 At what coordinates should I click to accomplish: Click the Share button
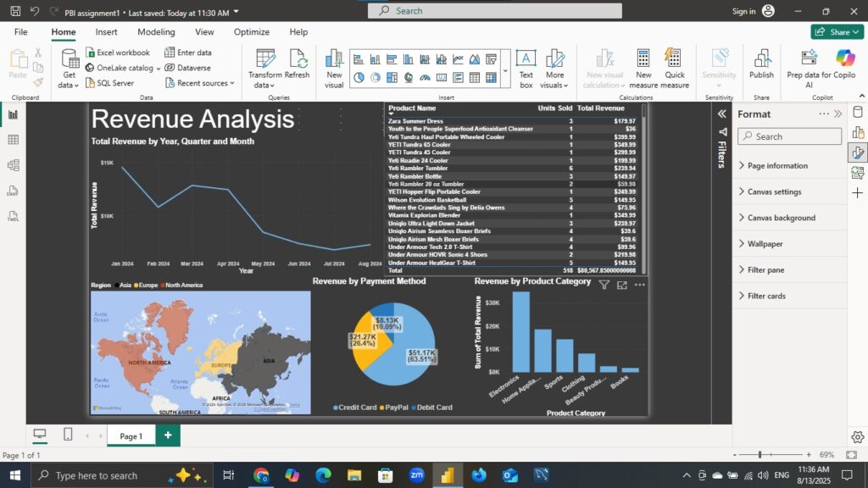point(837,32)
